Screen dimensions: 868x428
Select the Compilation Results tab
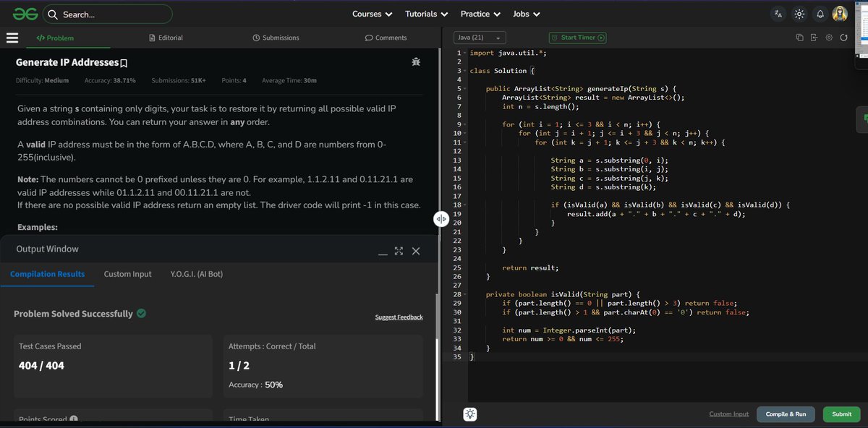[47, 274]
